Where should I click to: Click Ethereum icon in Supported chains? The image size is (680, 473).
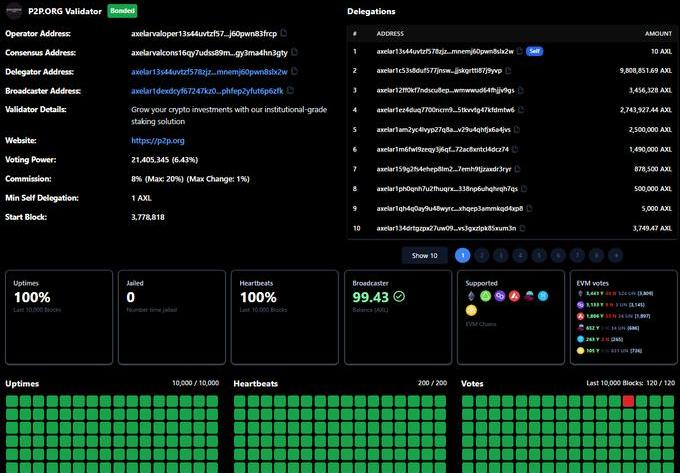click(x=471, y=296)
